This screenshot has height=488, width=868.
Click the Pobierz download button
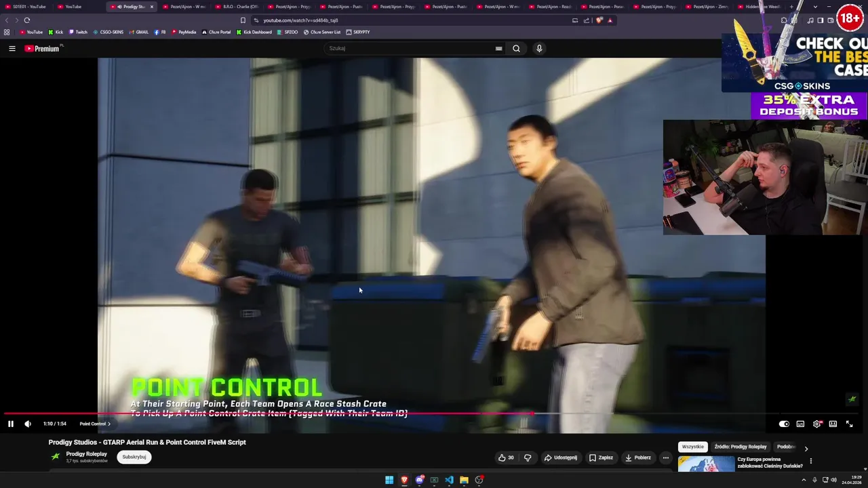(x=638, y=457)
